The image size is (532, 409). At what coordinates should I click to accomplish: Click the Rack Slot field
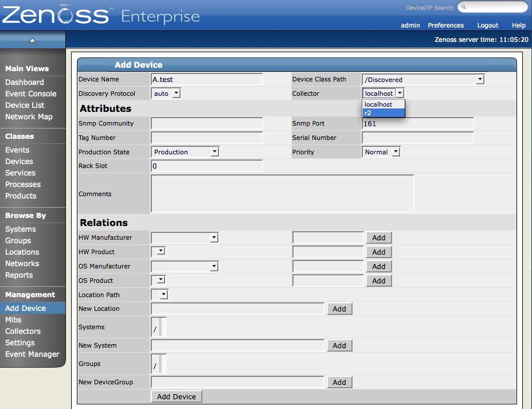click(206, 166)
